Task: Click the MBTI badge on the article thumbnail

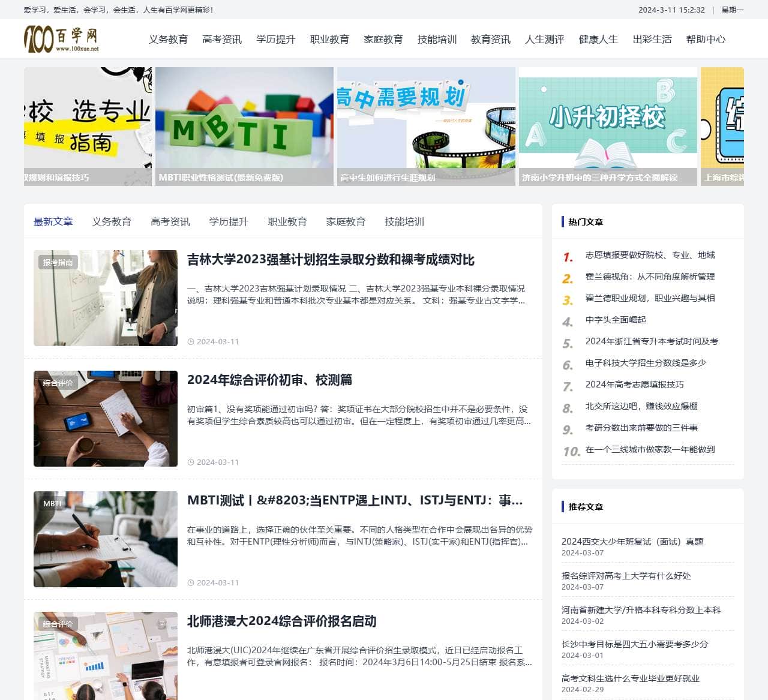Action: 53,503
